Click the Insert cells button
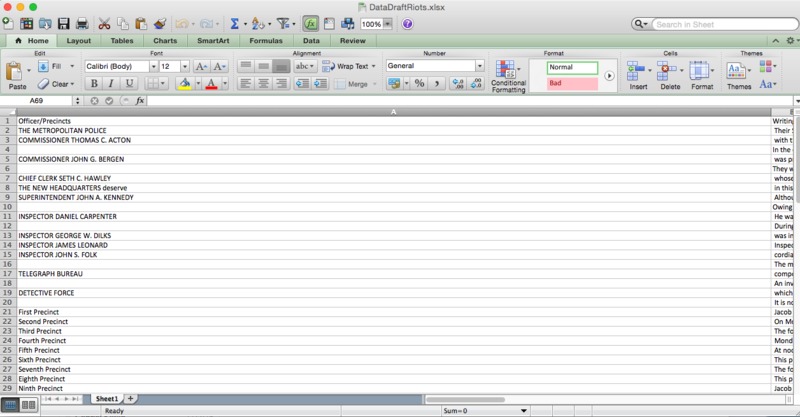Viewport: 800px width, 417px height. coord(638,76)
